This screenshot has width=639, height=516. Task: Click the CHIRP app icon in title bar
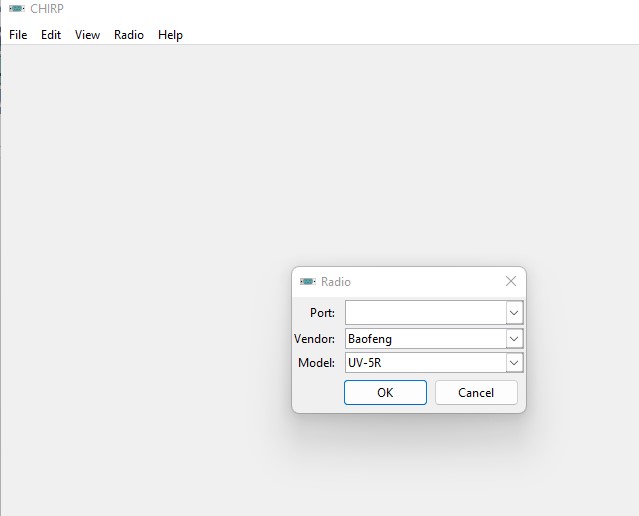17,9
